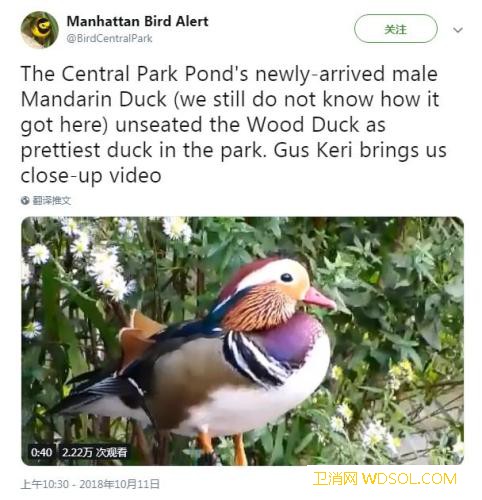The height and width of the screenshot is (500, 482).
Task: Open the Manhattan Bird Alert profile avatar
Action: pos(40,30)
